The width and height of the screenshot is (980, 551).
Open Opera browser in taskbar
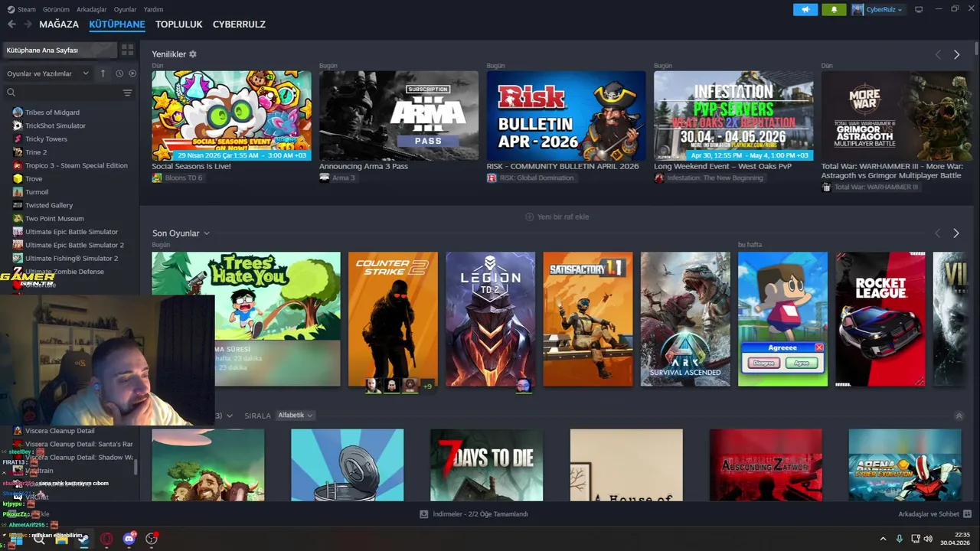(106, 539)
